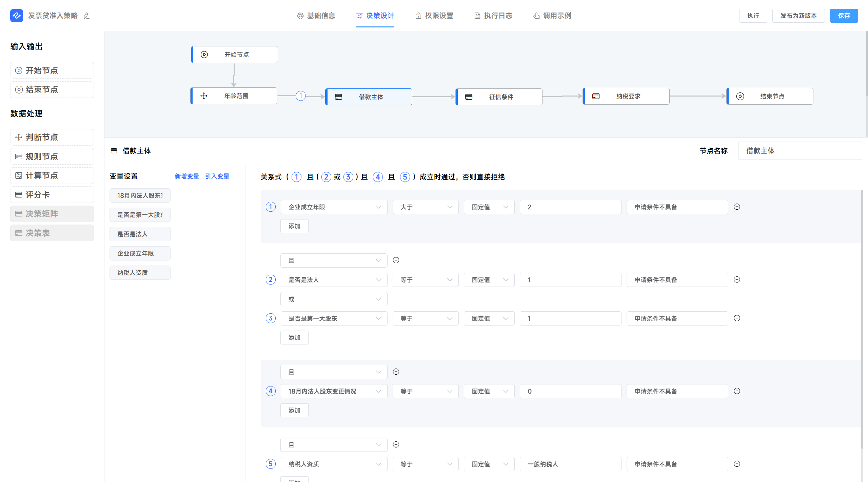Click the play icon in the canvas 开始节点

(x=204, y=55)
